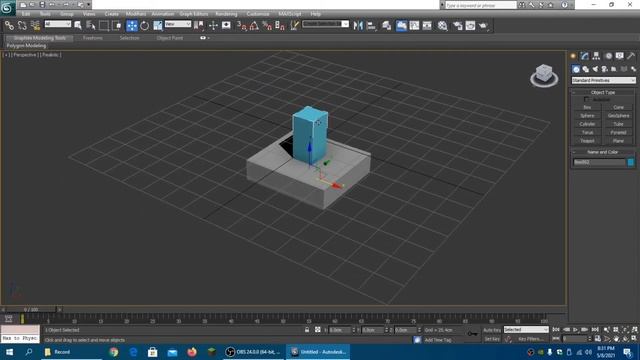Viewport: 640px width, 360px height.
Task: Click the Use Pivot Point Center icon
Action: (x=199, y=26)
